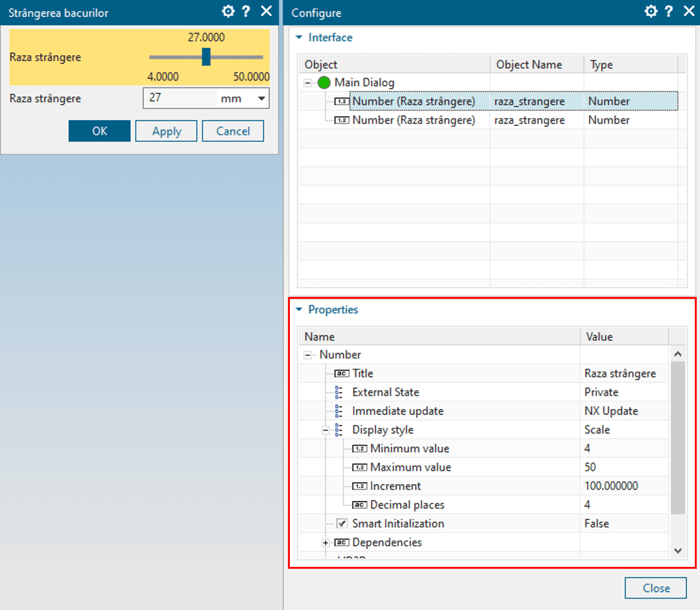Click the Immediate update list icon

(339, 411)
